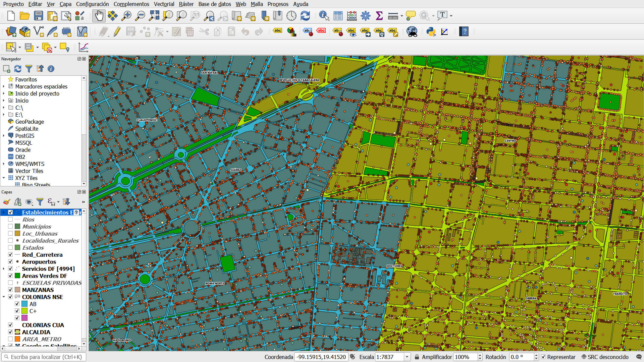Viewport: 644px width, 362px height.
Task: Collapse the COLONIAS NSE layer group
Action: [3, 297]
